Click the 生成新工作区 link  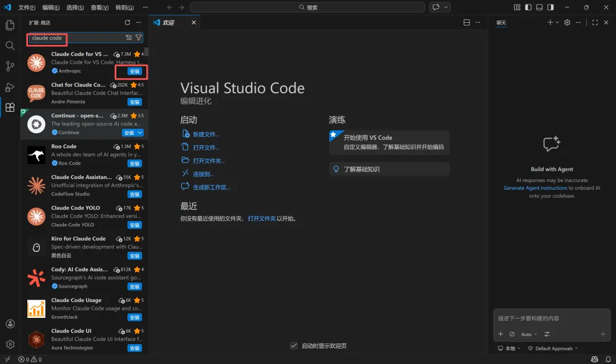click(212, 187)
